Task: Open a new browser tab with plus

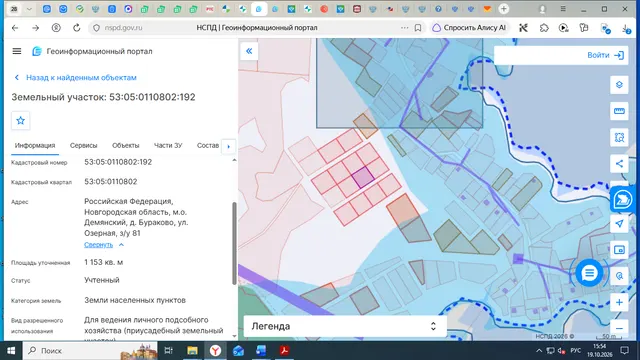Action: click(504, 9)
